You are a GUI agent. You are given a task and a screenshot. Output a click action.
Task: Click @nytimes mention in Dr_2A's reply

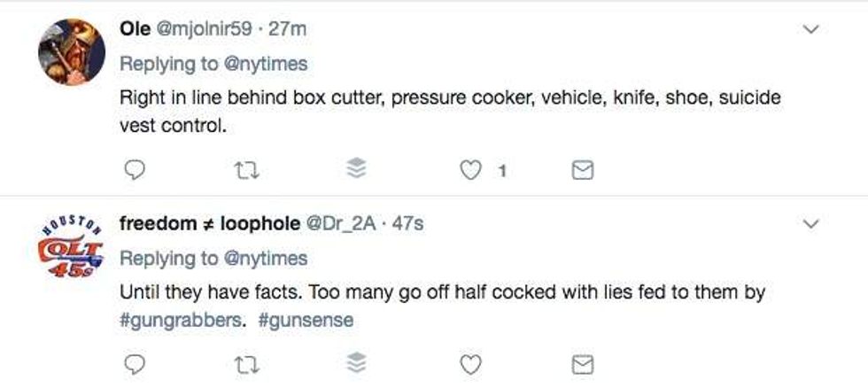(264, 258)
